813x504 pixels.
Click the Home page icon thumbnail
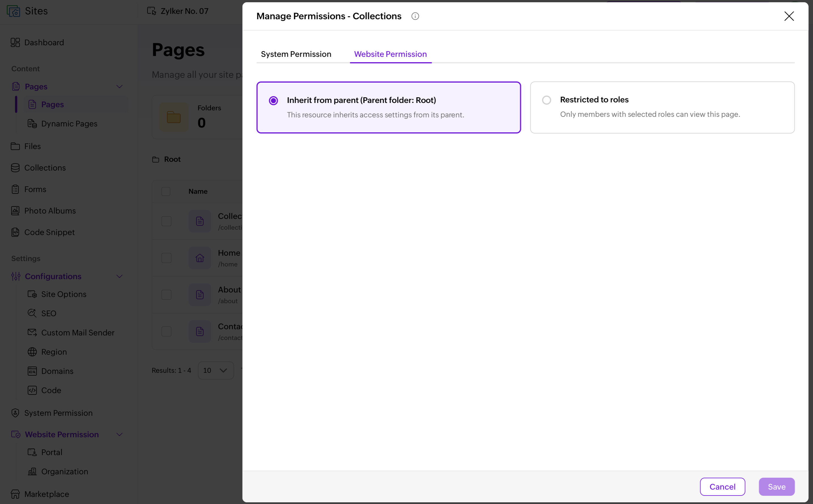click(x=200, y=258)
